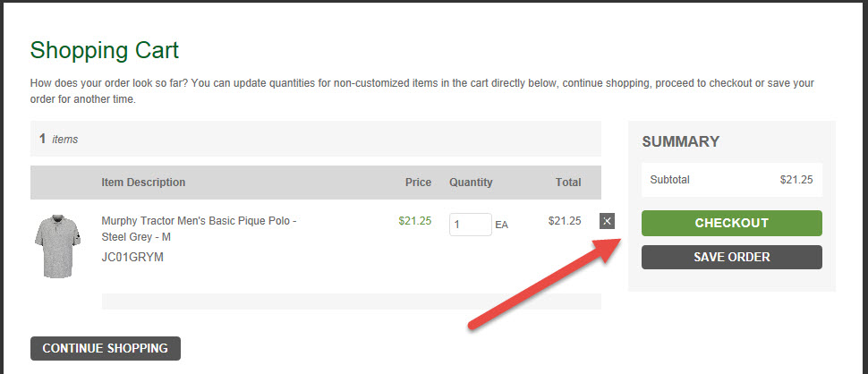This screenshot has width=868, height=374.
Task: Focus the quantity input field
Action: 470,225
